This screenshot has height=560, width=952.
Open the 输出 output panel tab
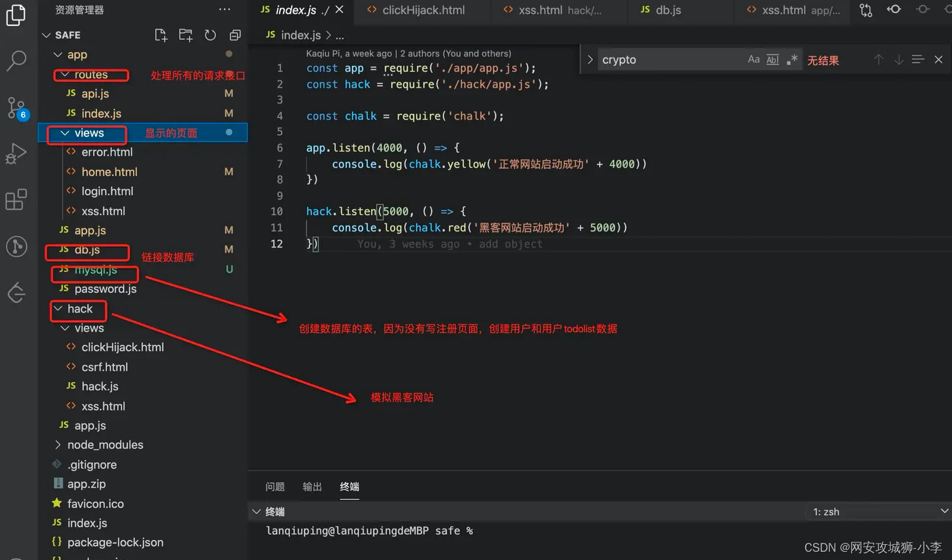[x=312, y=487]
